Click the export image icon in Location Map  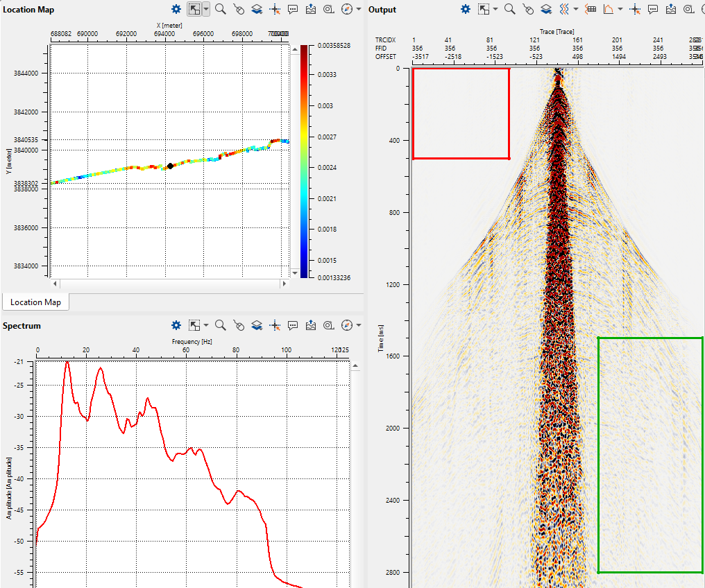point(311,9)
